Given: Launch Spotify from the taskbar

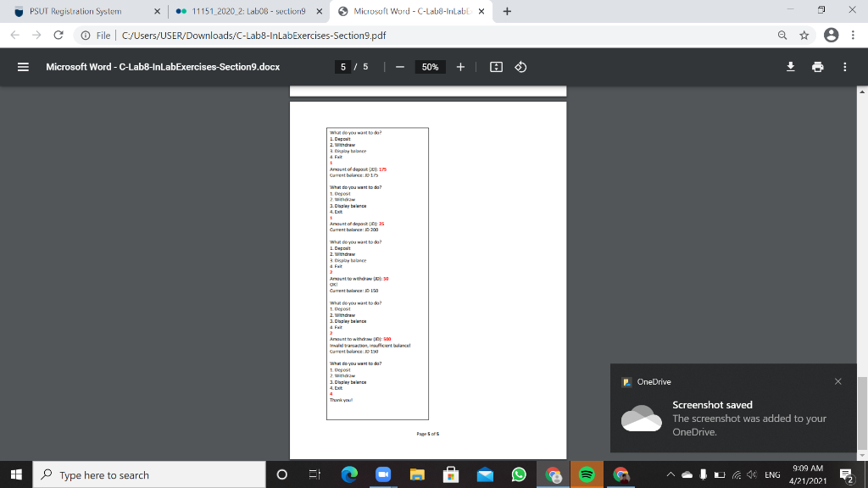Looking at the screenshot, I should point(587,474).
